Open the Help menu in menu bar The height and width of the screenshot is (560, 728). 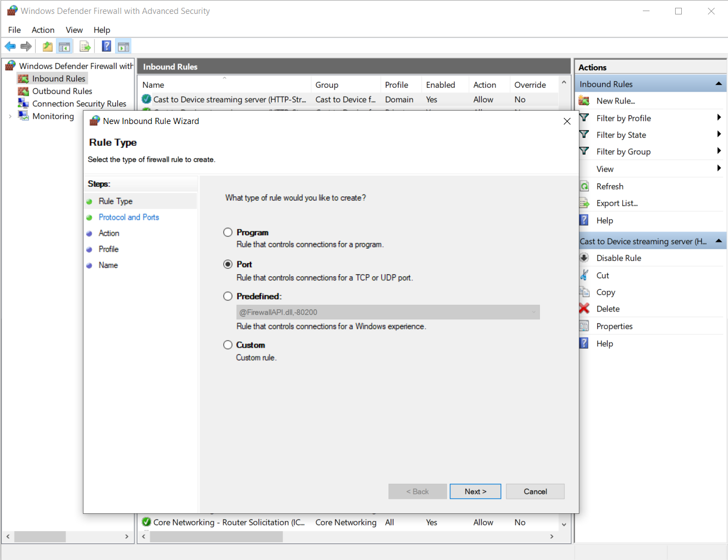(x=102, y=30)
